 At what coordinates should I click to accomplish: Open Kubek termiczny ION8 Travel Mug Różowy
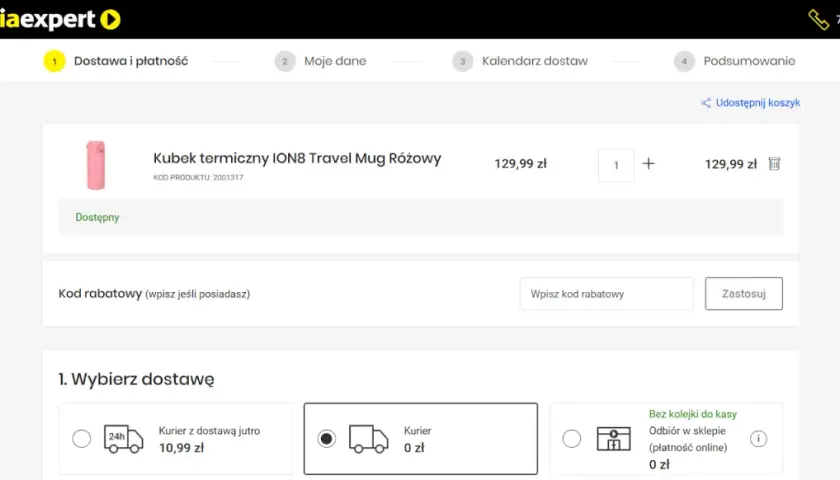tap(297, 159)
